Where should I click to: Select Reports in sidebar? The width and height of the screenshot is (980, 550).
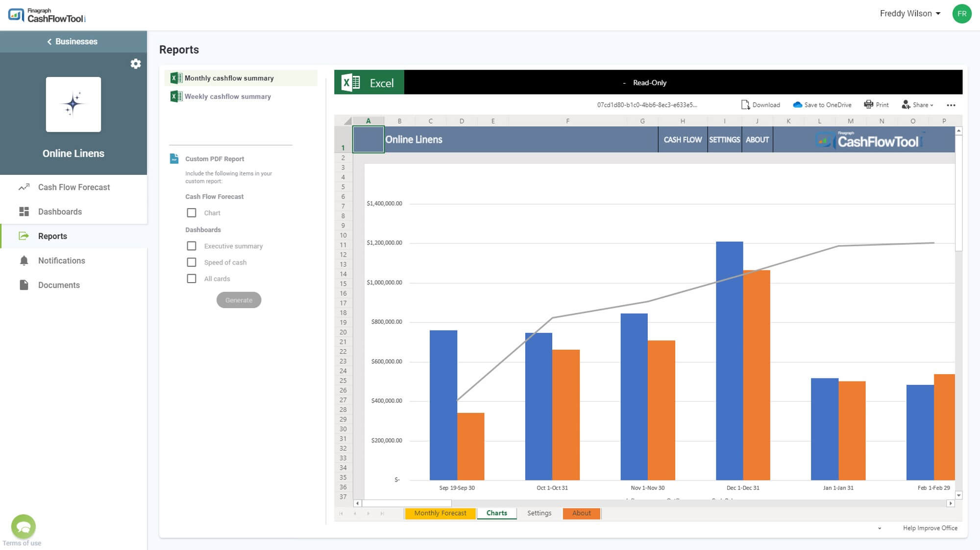73,236
